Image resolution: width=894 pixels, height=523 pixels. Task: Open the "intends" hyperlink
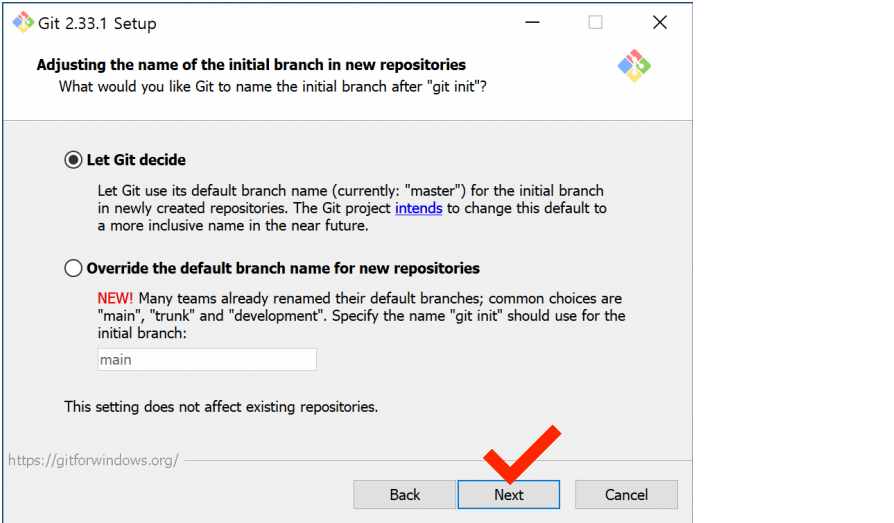[x=418, y=208]
